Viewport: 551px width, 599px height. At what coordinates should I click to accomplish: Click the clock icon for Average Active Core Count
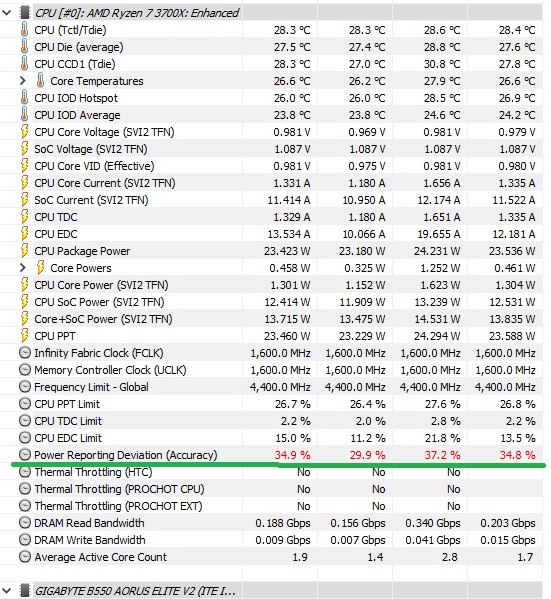click(25, 557)
